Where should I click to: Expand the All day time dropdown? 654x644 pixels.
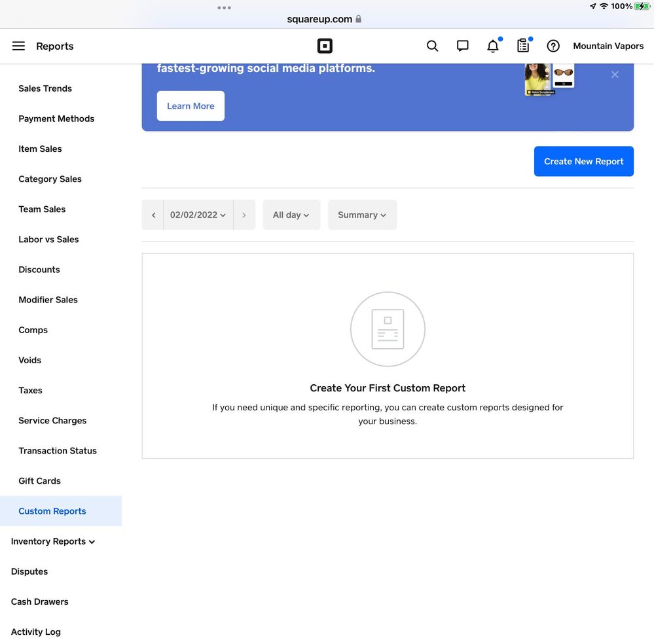click(291, 215)
